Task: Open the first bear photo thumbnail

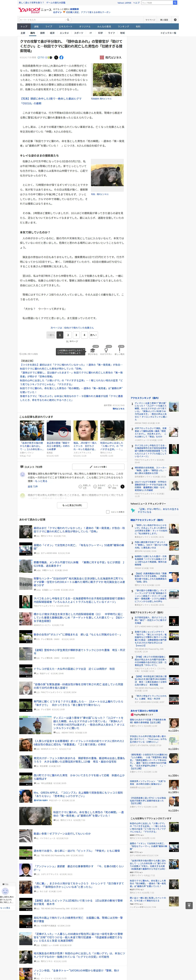Action: (x=108, y=80)
